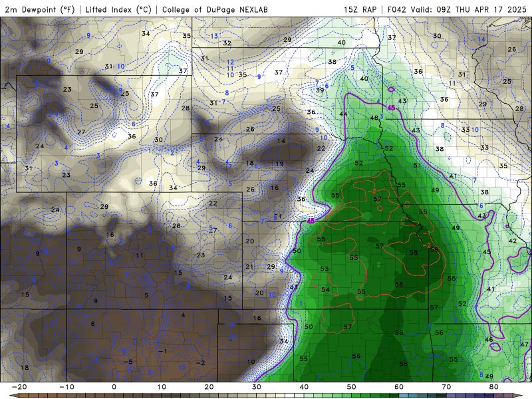Click the black '48' dewpoint value
Image resolution: width=532 pixels, height=399 pixels.
point(374,118)
